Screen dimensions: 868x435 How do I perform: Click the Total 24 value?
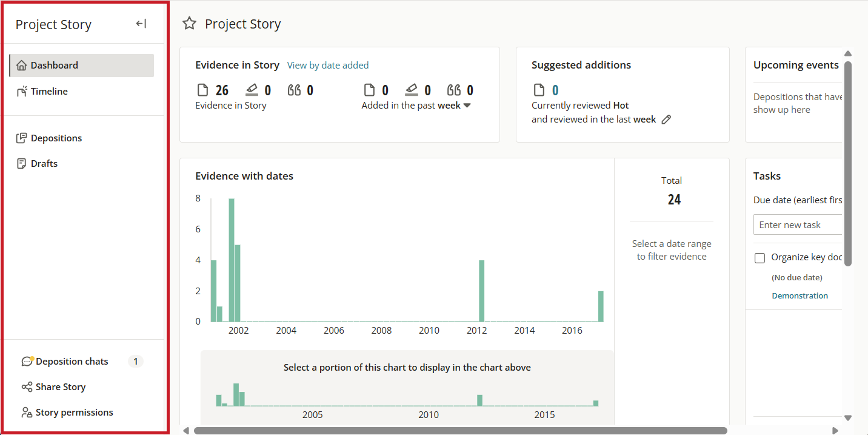(x=674, y=200)
